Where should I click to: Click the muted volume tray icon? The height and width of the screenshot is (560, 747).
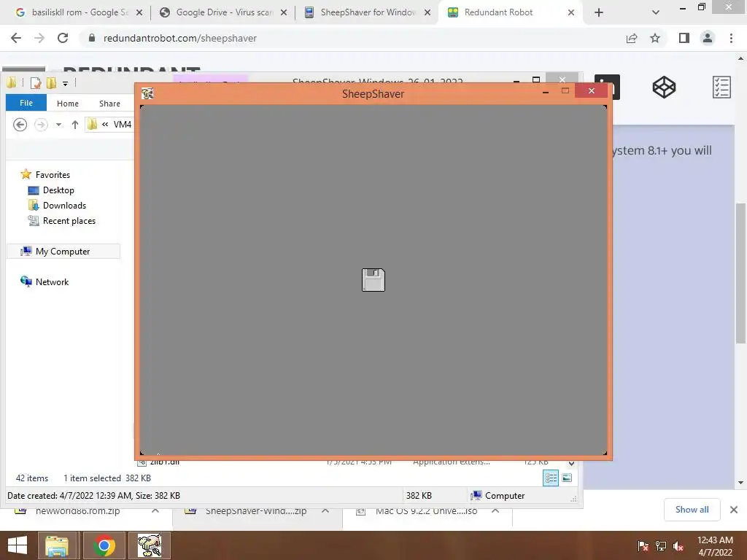678,546
